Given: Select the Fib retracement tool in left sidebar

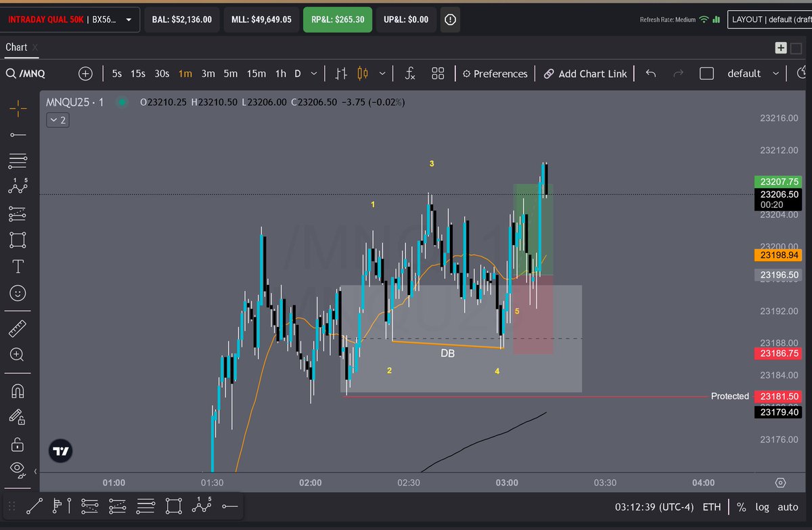Looking at the screenshot, I should coord(18,161).
